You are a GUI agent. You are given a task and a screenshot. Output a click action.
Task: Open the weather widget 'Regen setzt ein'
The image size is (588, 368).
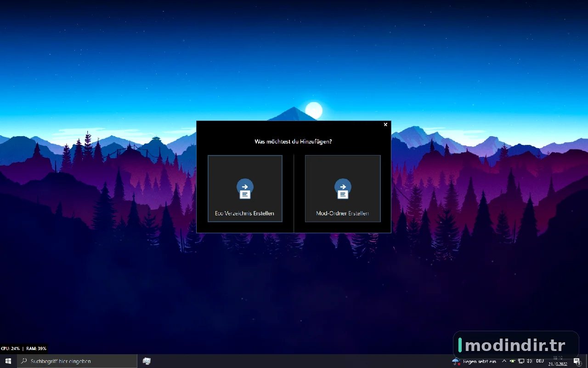click(x=474, y=362)
